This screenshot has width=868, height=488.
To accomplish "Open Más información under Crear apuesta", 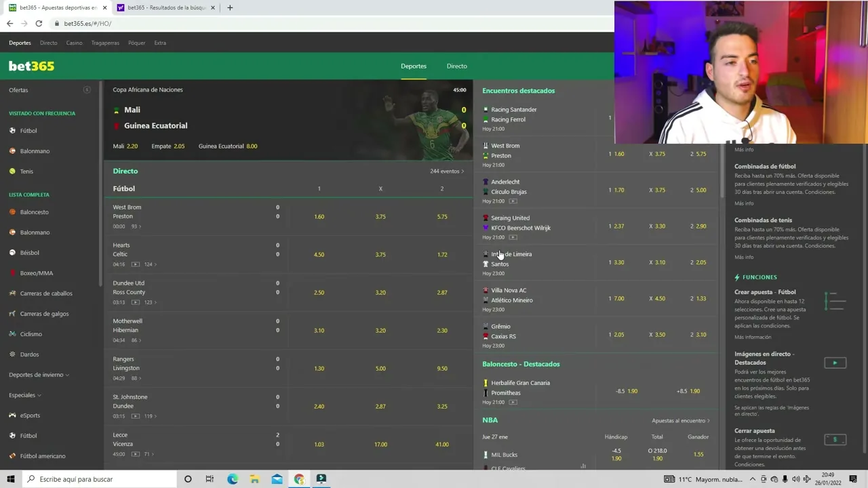I will click(x=753, y=337).
